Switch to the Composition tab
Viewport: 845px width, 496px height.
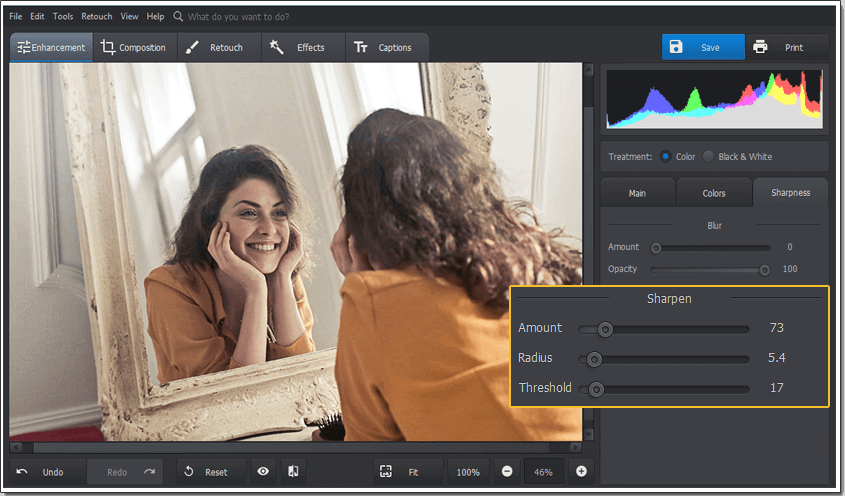pyautogui.click(x=134, y=47)
